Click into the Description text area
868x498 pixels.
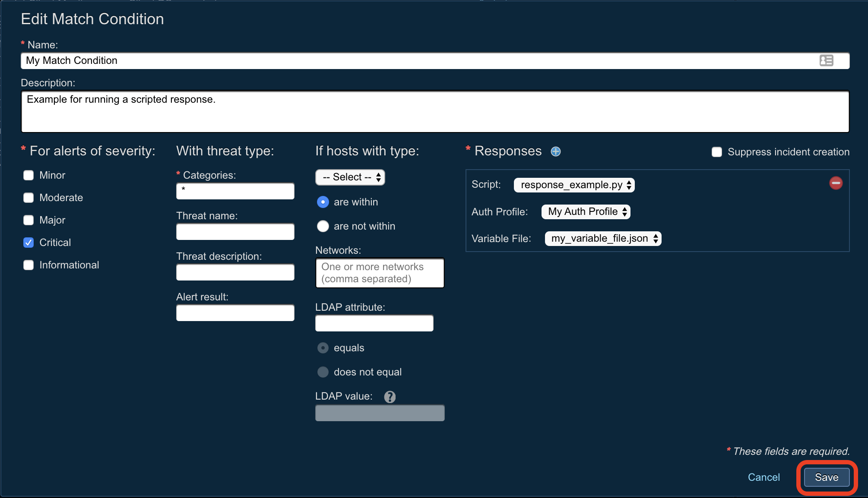tap(435, 111)
